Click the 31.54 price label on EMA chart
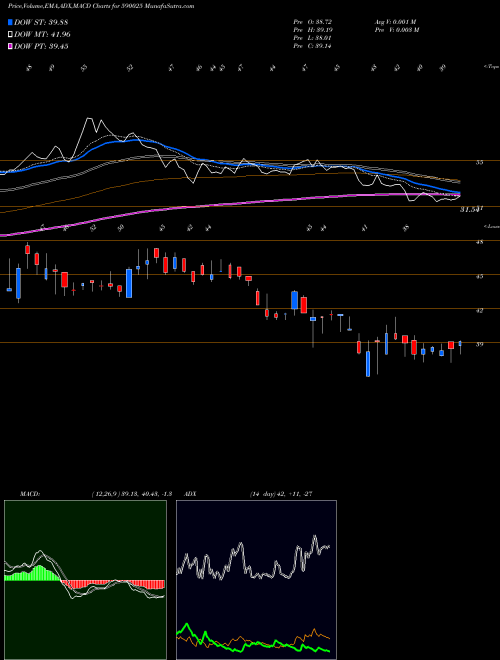Screen dimensions: 500x660 (470, 209)
